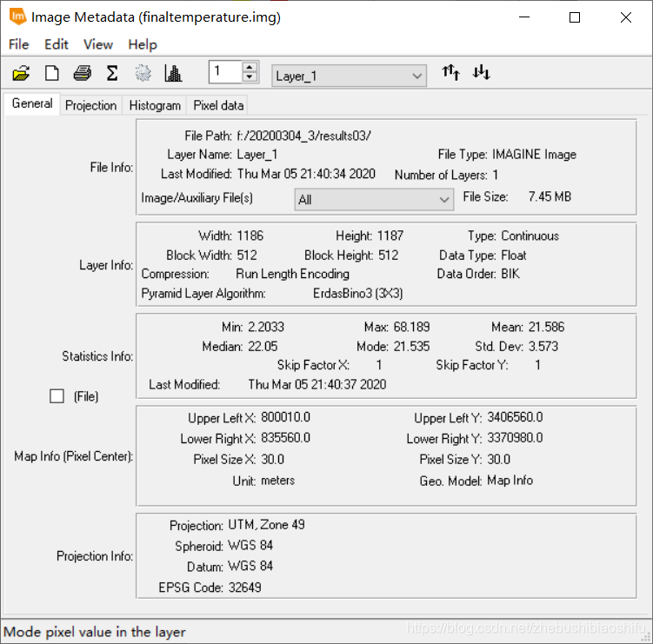
Task: Increase the layer number with the up spinner
Action: pyautogui.click(x=250, y=68)
